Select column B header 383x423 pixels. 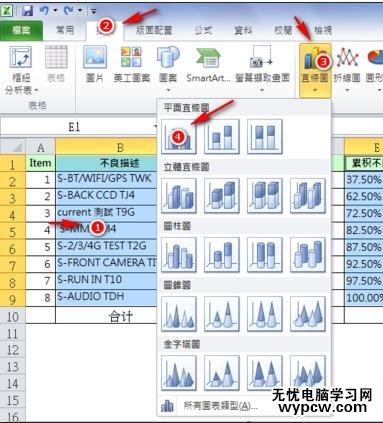(x=120, y=147)
